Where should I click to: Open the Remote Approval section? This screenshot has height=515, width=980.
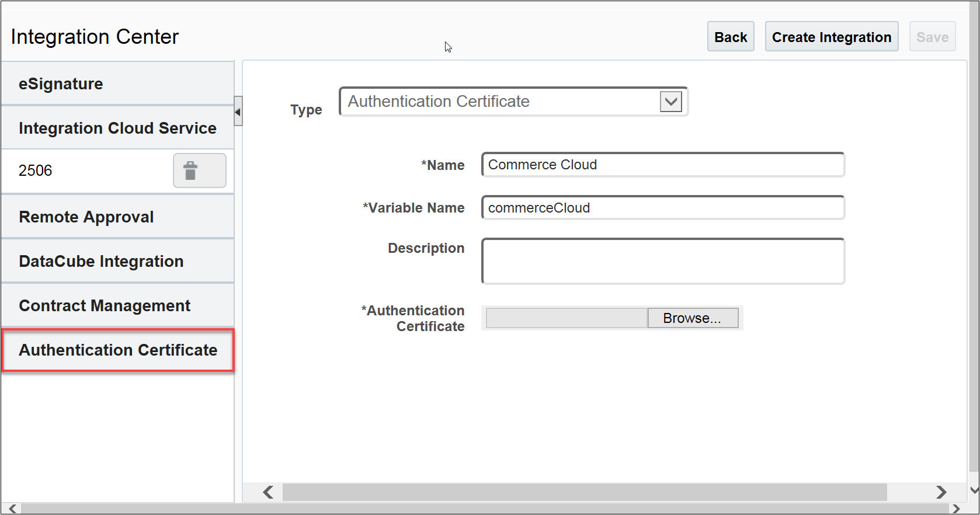pyautogui.click(x=117, y=217)
